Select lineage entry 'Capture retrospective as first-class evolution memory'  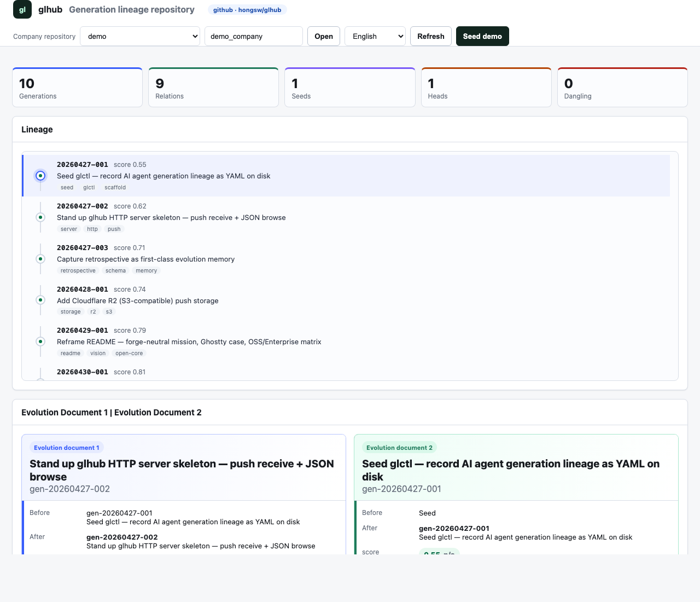(346, 259)
